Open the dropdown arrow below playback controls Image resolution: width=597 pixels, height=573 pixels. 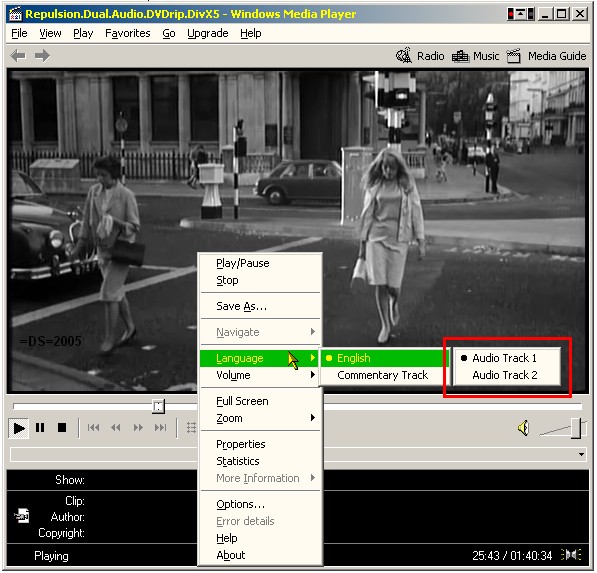[x=581, y=455]
